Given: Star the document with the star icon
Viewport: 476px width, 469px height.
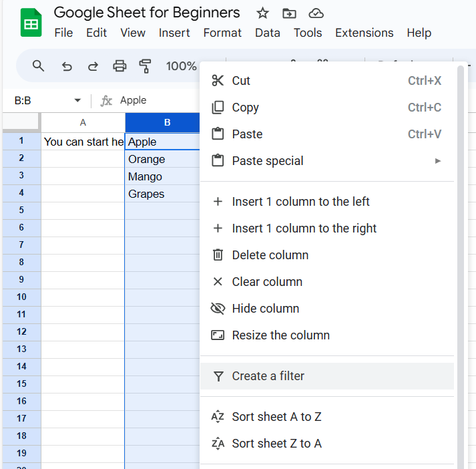Looking at the screenshot, I should (262, 13).
